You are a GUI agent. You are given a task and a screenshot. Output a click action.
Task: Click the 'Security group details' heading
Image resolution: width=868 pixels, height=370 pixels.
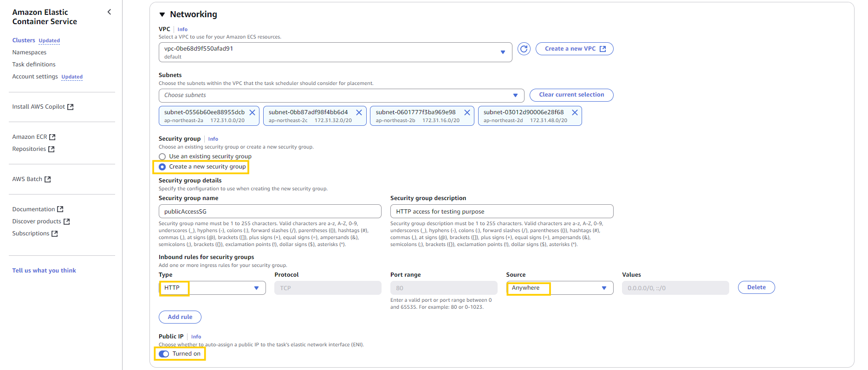point(190,181)
